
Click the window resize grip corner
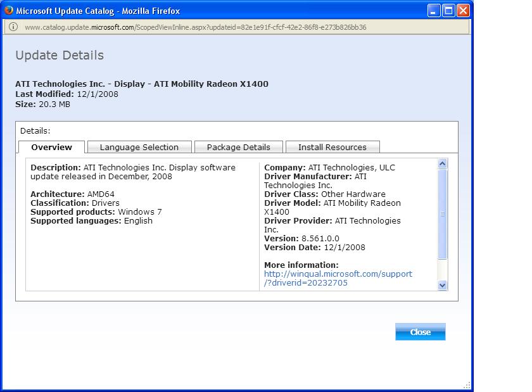click(467, 385)
